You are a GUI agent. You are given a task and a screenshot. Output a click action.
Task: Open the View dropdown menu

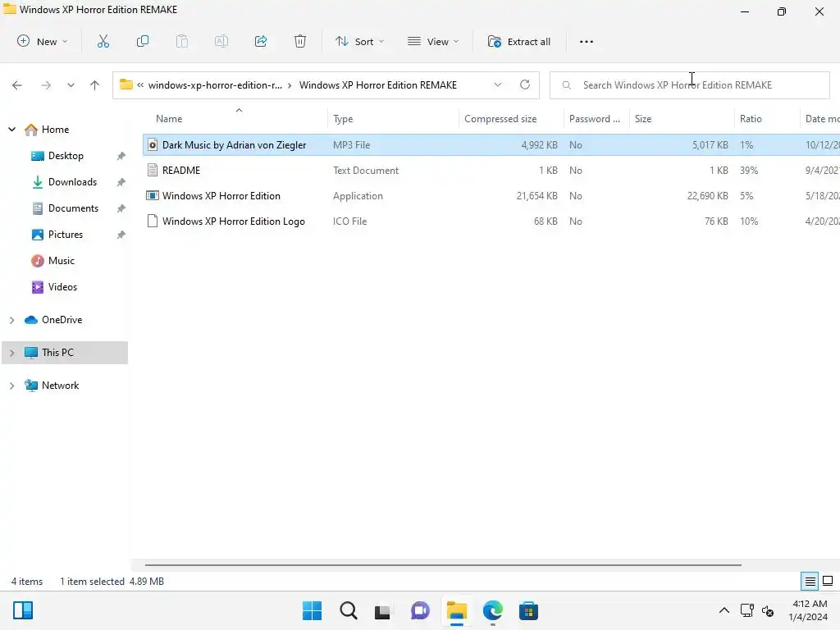click(433, 41)
